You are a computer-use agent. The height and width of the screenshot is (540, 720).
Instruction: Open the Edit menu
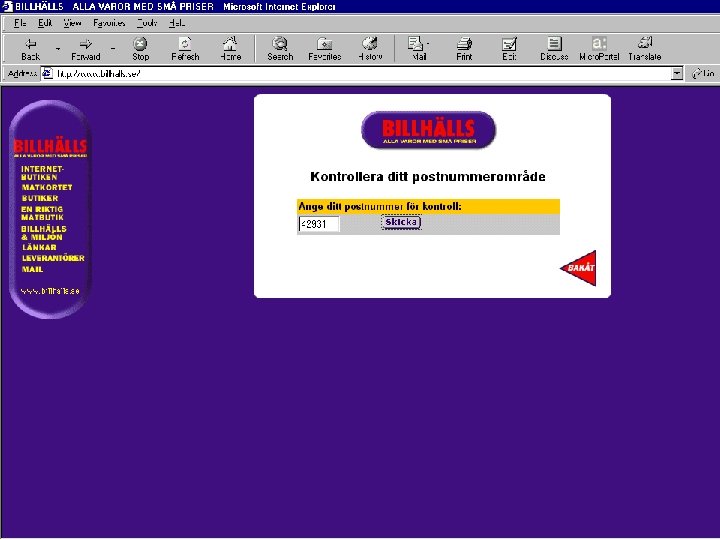click(45, 23)
